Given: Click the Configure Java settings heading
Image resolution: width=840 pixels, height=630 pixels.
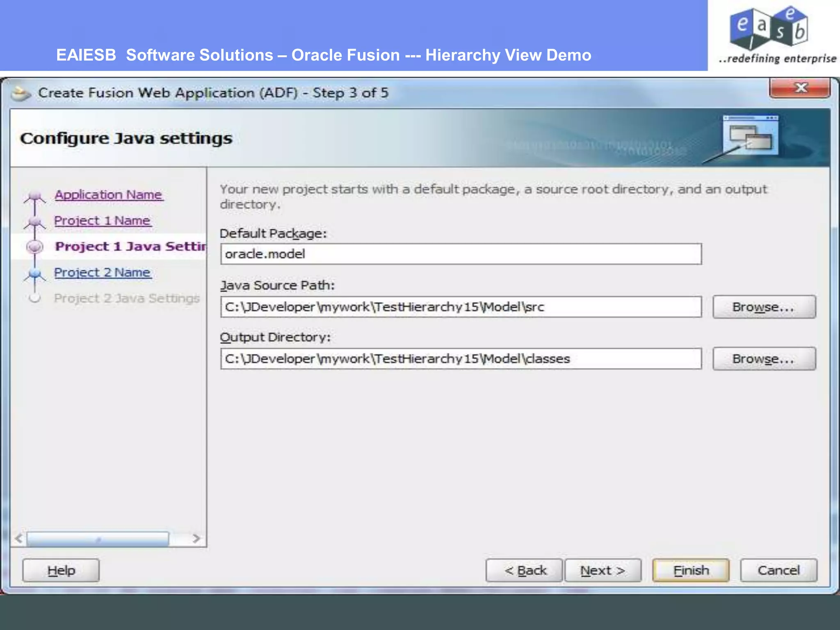Looking at the screenshot, I should pos(126,138).
